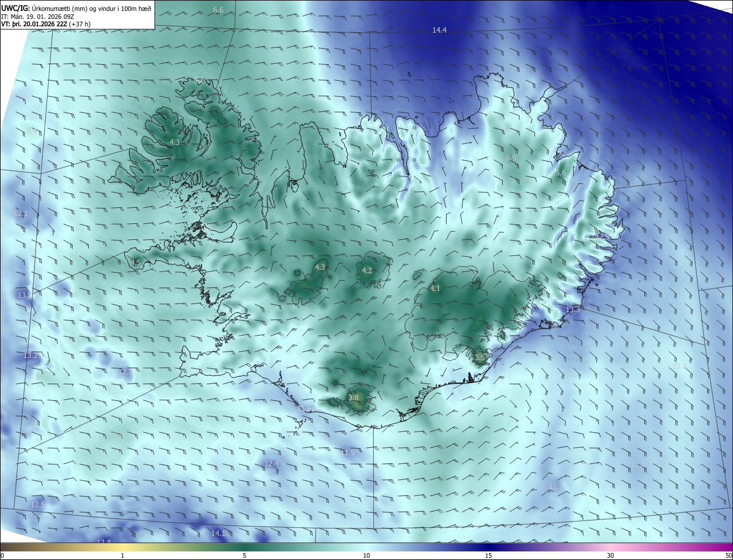
Task: Click the 1 label on the color scale
Action: coord(123,555)
